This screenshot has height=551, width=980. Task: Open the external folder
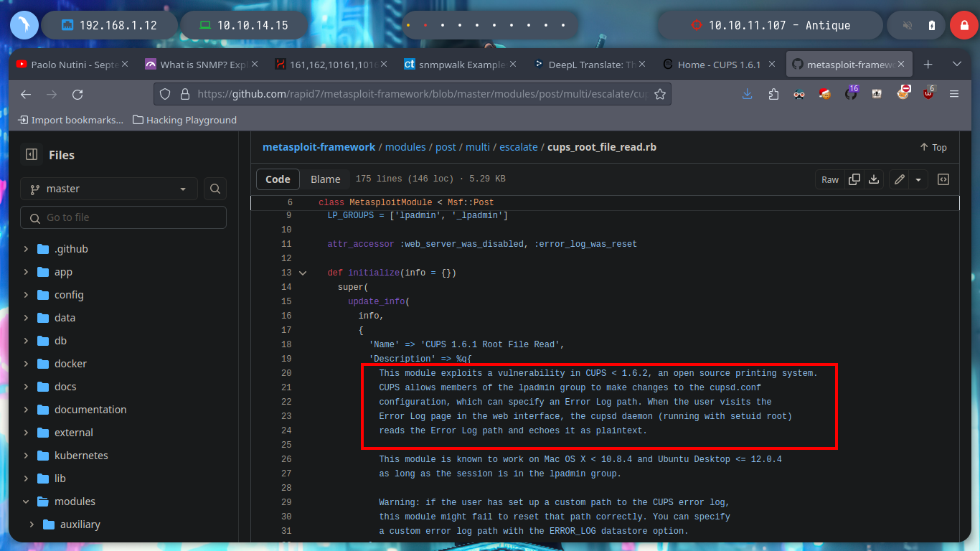coord(74,433)
